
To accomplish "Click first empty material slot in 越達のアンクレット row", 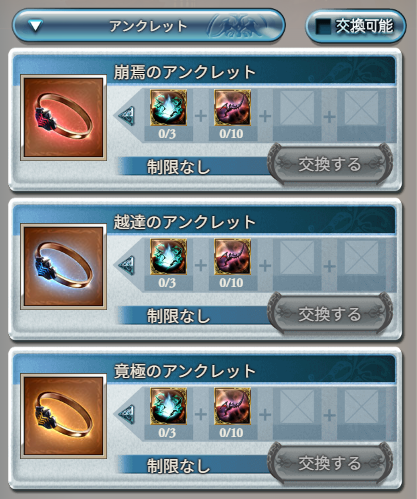I will click(x=296, y=257).
